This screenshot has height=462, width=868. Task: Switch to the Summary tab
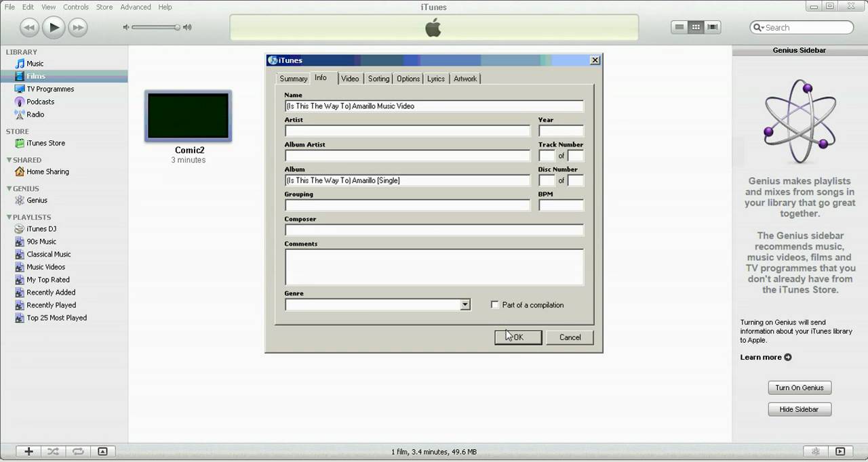pyautogui.click(x=294, y=79)
